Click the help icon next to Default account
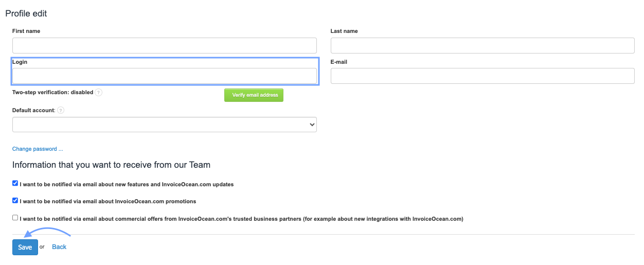 (61, 111)
